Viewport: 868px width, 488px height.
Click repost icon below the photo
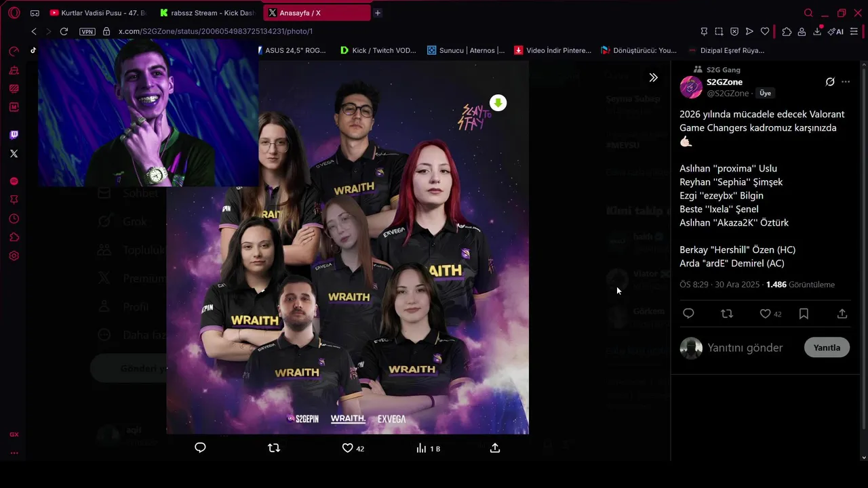click(274, 448)
